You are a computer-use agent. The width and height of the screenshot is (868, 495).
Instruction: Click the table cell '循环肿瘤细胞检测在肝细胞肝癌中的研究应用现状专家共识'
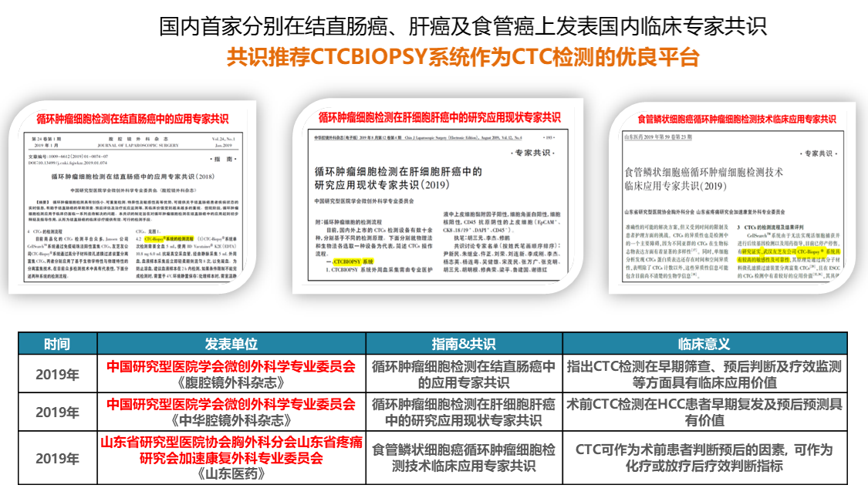pos(464,412)
